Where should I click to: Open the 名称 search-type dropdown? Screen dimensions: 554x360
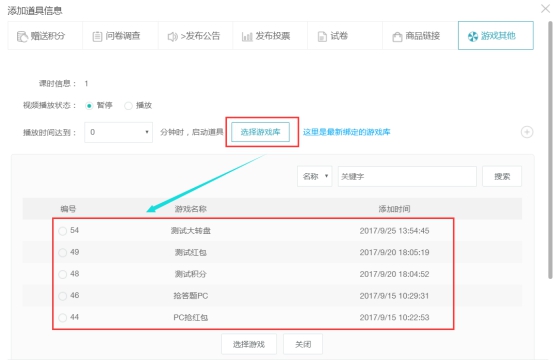(314, 176)
